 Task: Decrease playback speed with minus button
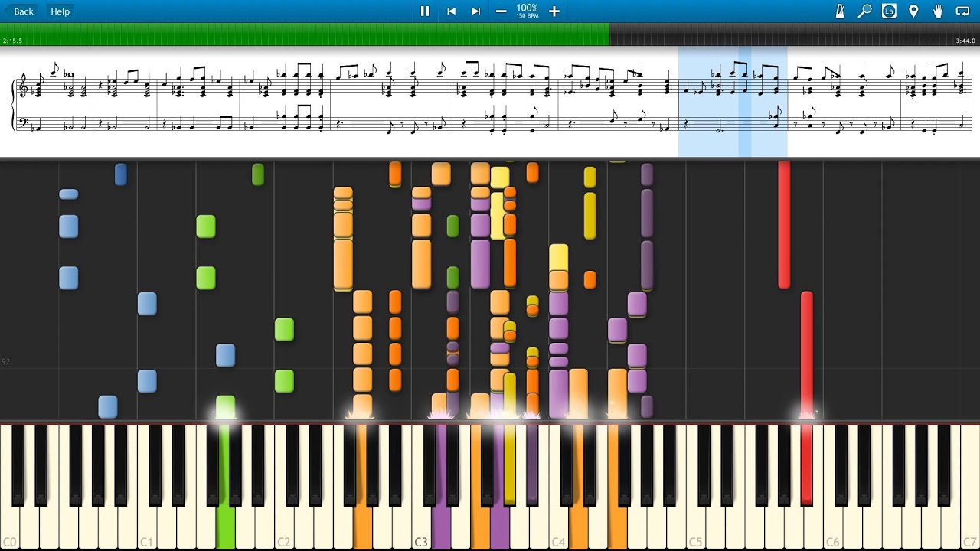click(501, 11)
